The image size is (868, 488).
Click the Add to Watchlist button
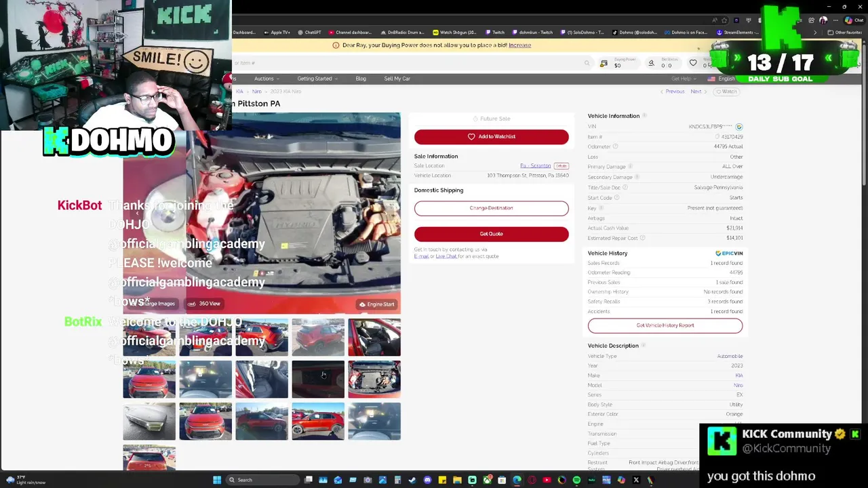(491, 136)
